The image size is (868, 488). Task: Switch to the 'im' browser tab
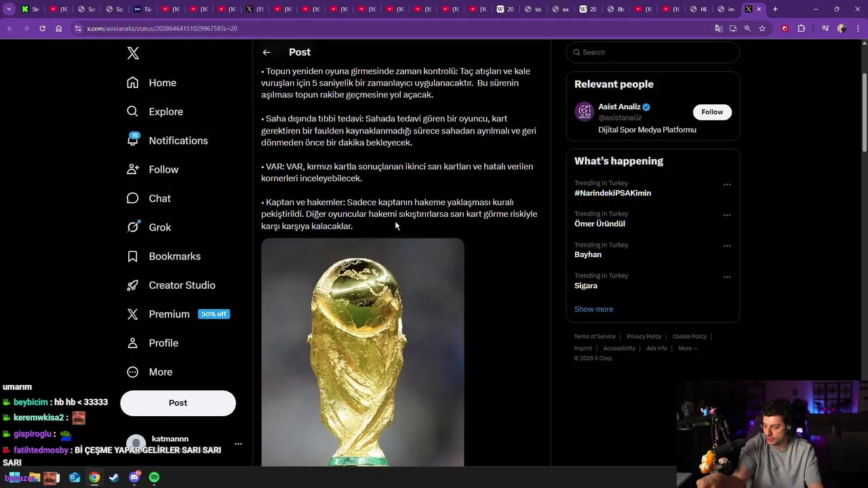click(x=726, y=9)
